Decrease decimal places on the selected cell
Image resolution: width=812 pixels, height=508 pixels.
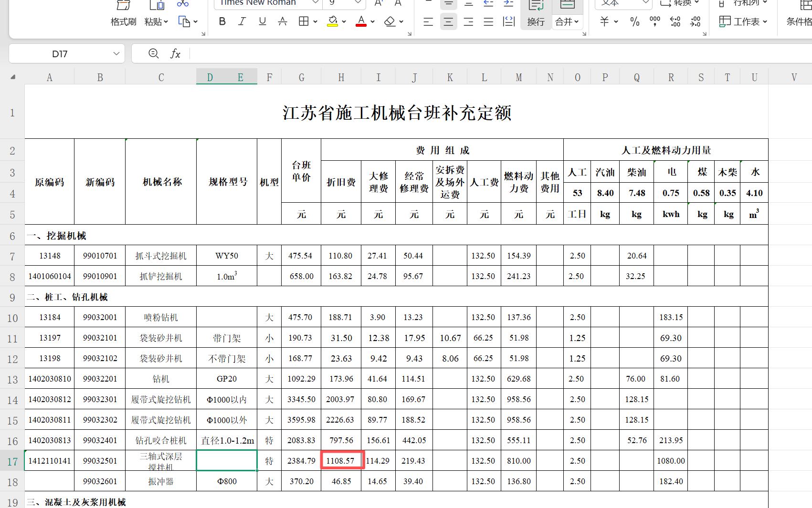pos(695,21)
